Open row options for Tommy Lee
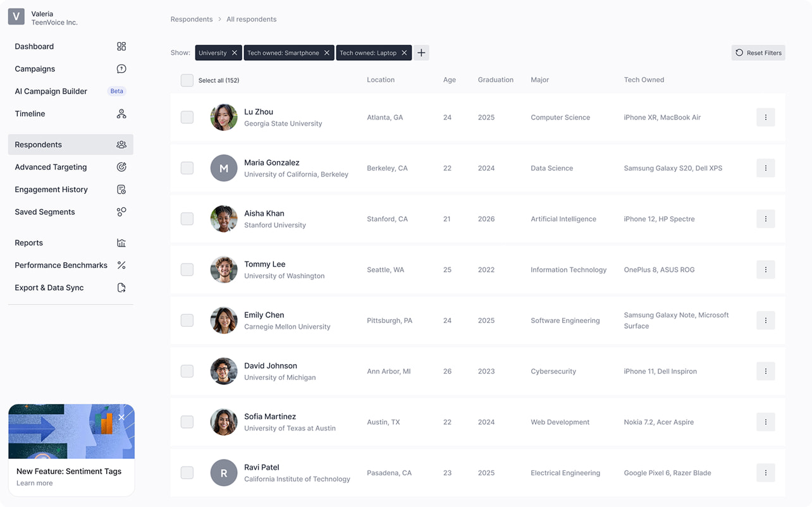Screen dimensions: 812x507 click(x=765, y=269)
